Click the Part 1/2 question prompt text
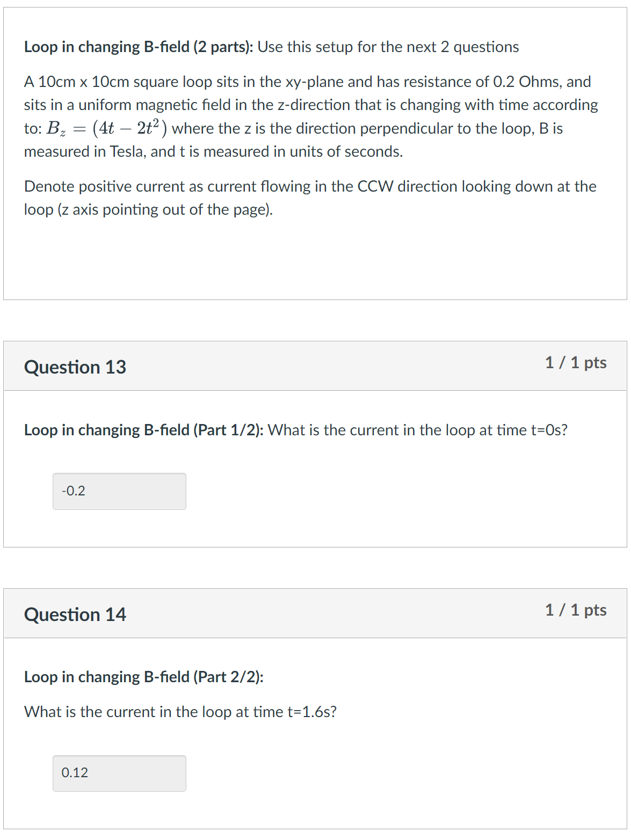The width and height of the screenshot is (631, 840). point(295,429)
